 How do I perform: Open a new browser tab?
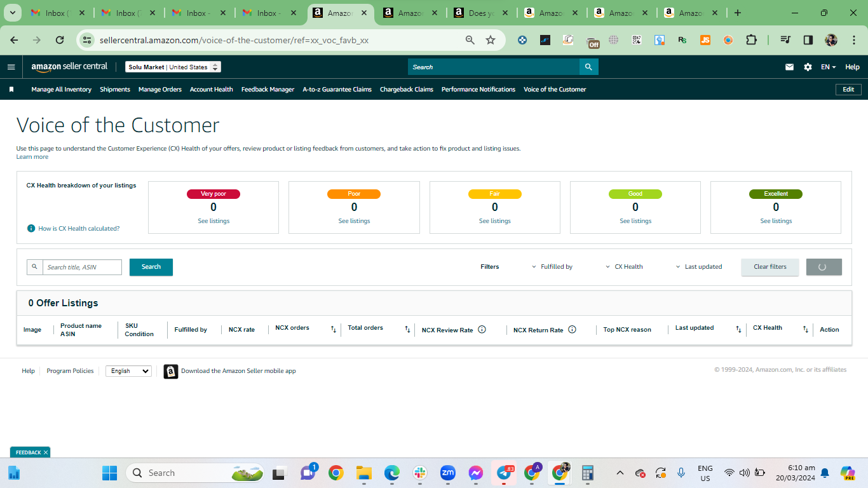pyautogui.click(x=737, y=13)
